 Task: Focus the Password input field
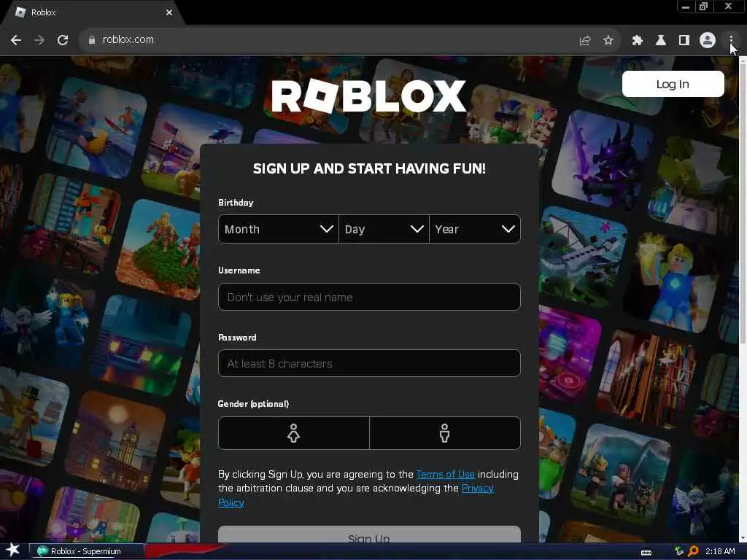click(x=369, y=363)
